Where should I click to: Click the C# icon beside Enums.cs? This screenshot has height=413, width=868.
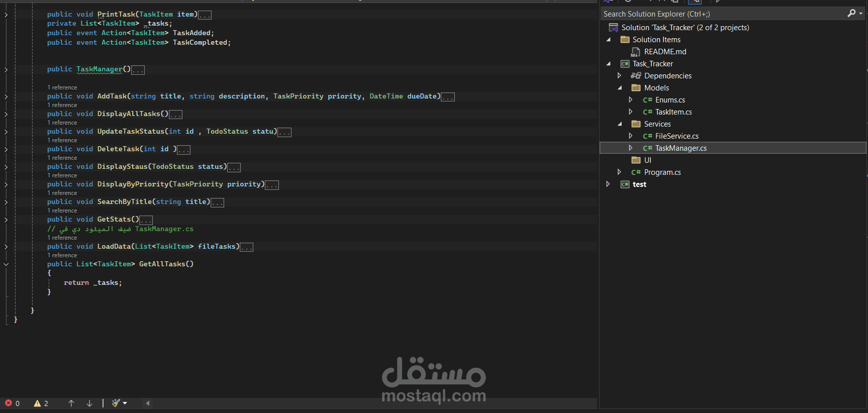[648, 100]
